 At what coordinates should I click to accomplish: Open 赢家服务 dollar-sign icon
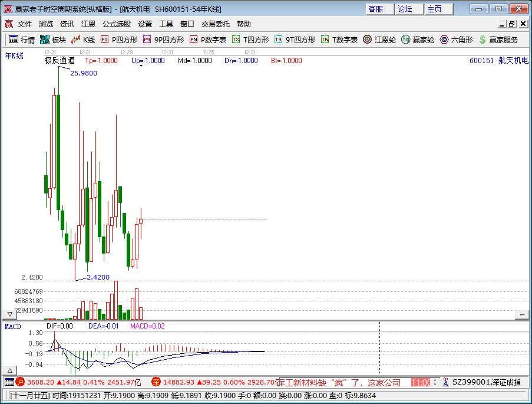(x=482, y=40)
